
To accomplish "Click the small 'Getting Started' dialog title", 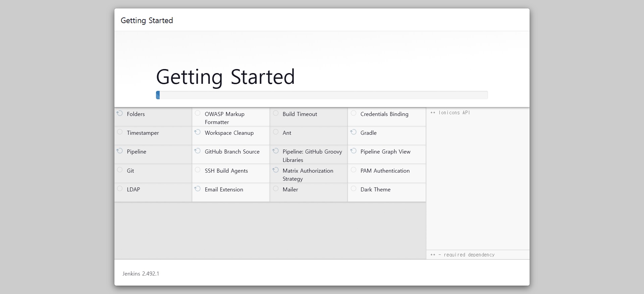I will click(147, 20).
